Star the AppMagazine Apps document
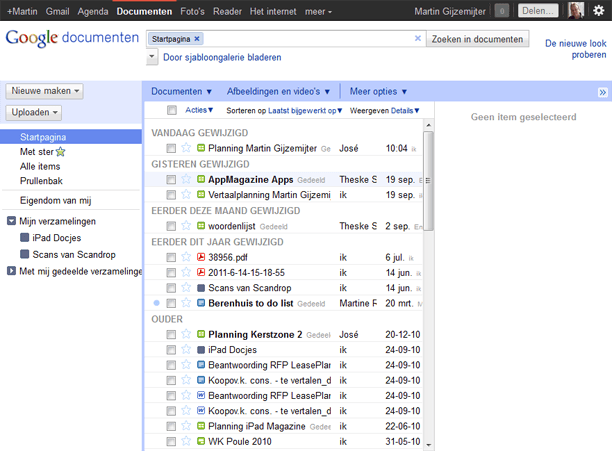 pyautogui.click(x=186, y=179)
